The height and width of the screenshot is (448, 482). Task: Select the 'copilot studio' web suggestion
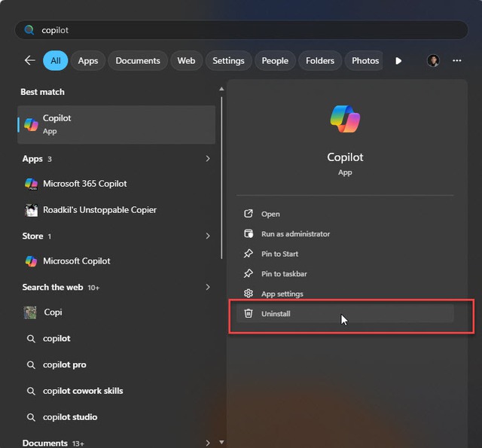click(116, 417)
